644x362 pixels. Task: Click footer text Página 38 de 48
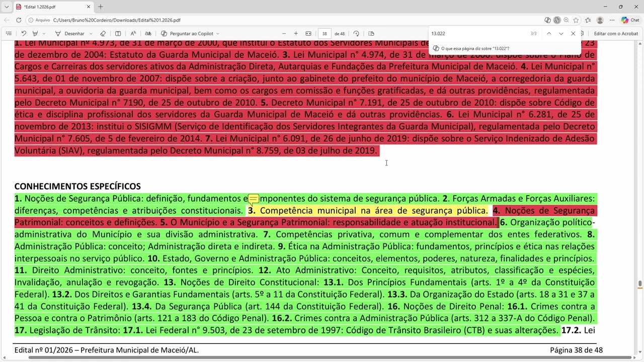point(576,350)
